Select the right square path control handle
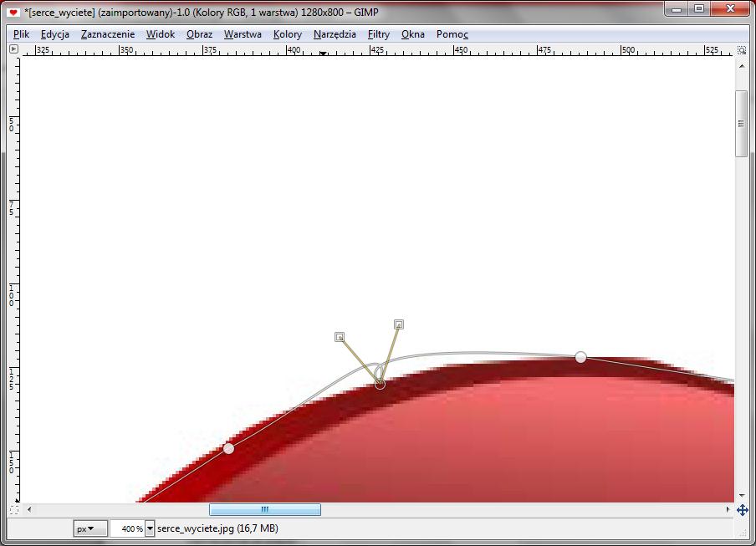 [x=398, y=324]
